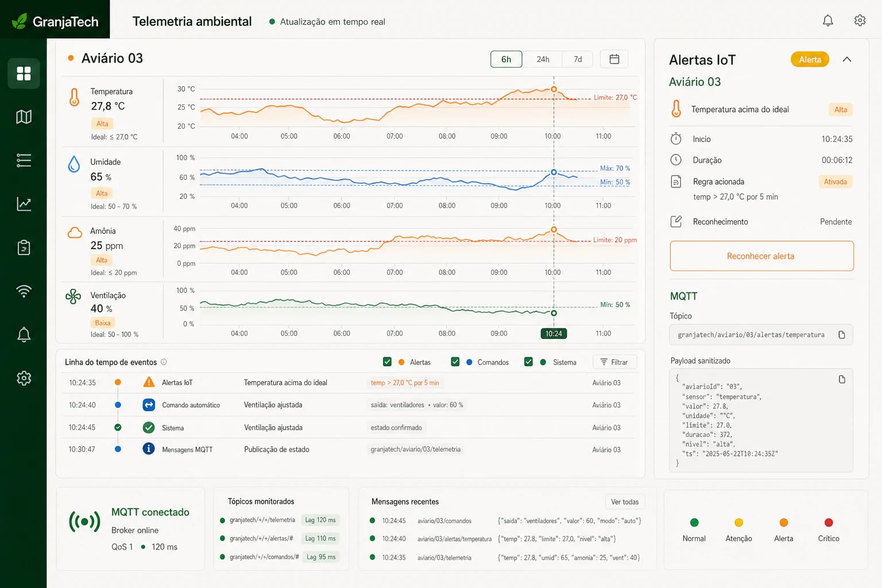Copy the MQTT topic path
The height and width of the screenshot is (588, 882).
click(842, 335)
